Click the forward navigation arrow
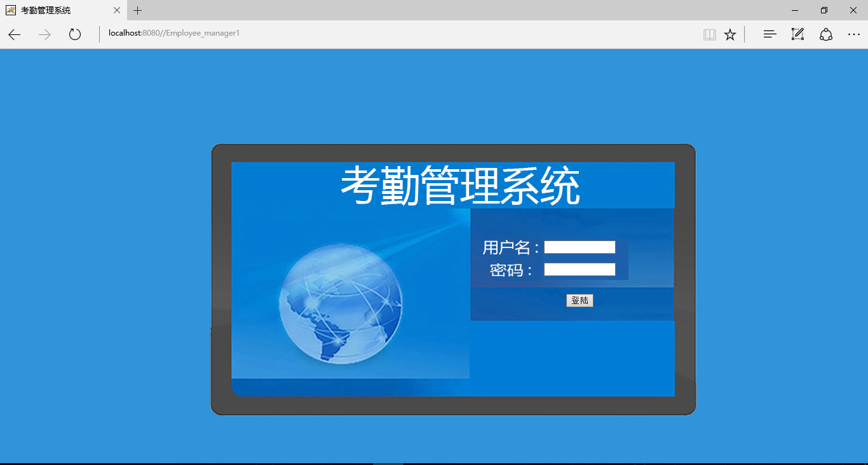 pyautogui.click(x=44, y=34)
